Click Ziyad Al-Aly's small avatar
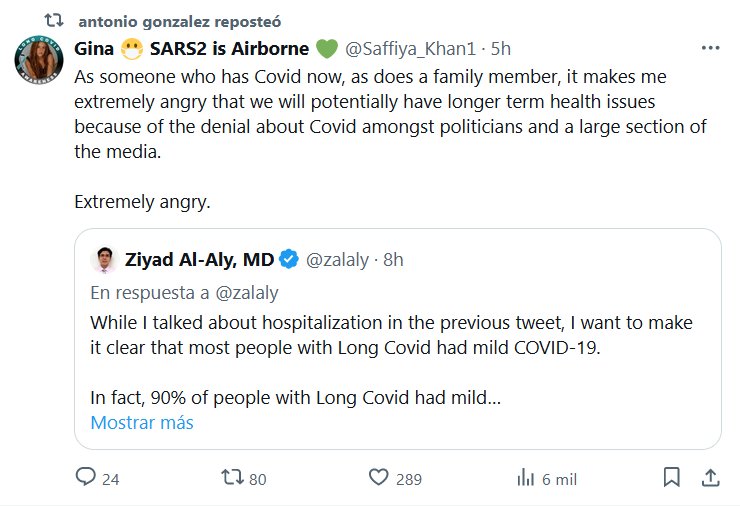The height and width of the screenshot is (506, 740). pos(104,260)
